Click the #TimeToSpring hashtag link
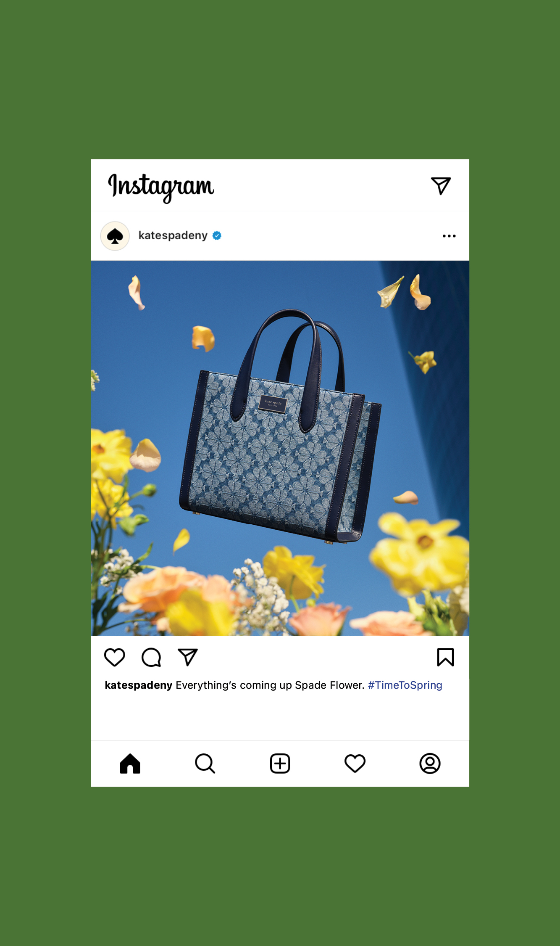This screenshot has height=946, width=560. point(405,685)
